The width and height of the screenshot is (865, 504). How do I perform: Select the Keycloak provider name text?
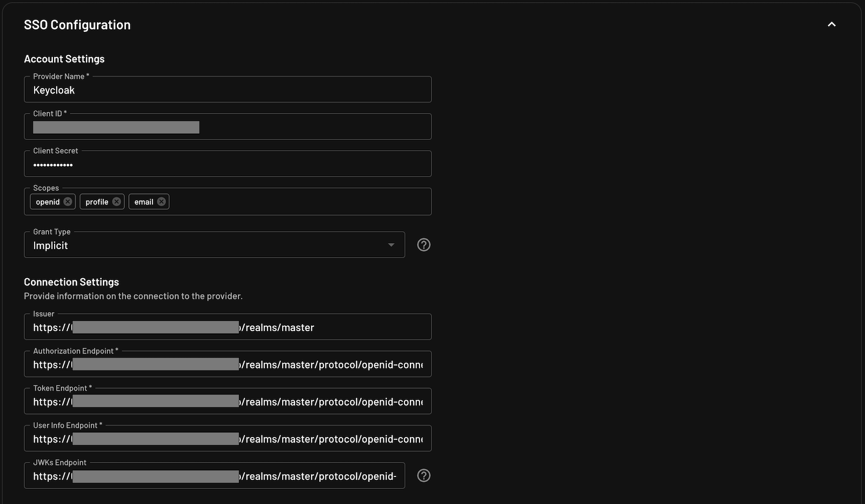coord(54,90)
